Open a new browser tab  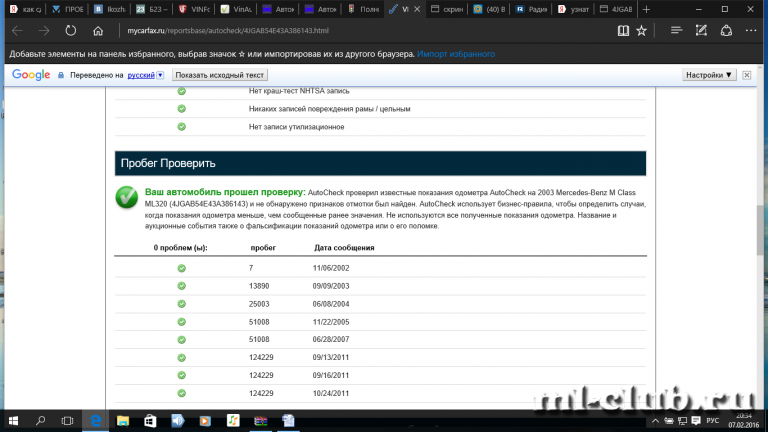[647, 9]
